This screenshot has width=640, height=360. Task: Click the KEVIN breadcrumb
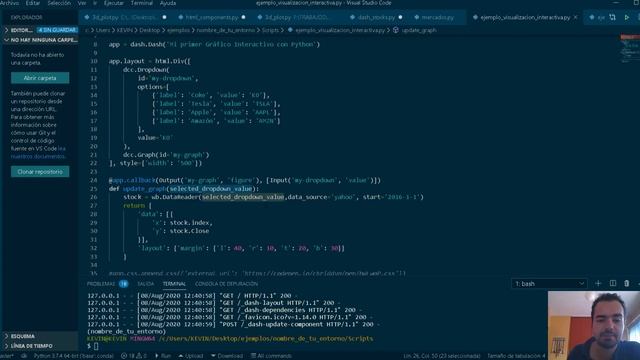coord(124,30)
